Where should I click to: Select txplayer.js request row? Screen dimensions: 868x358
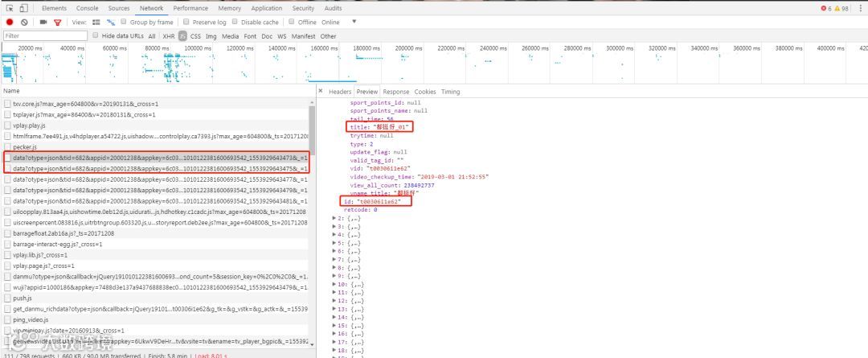coord(156,115)
